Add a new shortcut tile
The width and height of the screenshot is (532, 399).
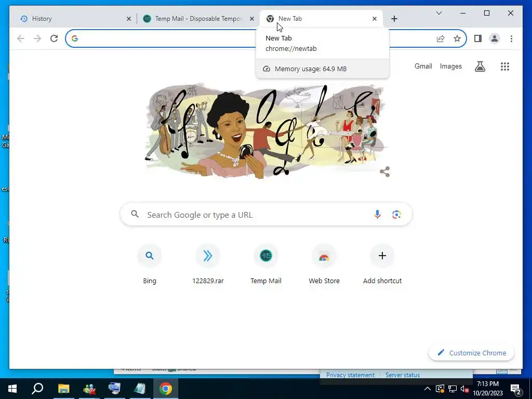[382, 264]
